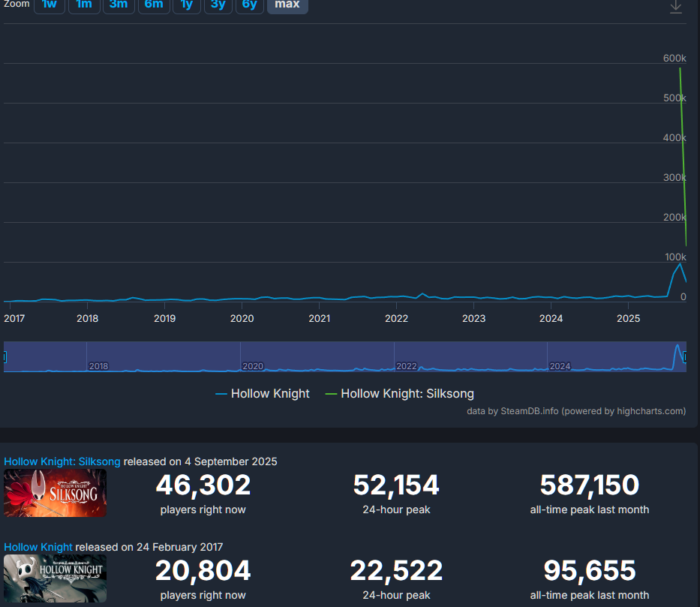Click the 52,154 24-hour peak value
Viewport: 700px width, 607px height.
[396, 485]
